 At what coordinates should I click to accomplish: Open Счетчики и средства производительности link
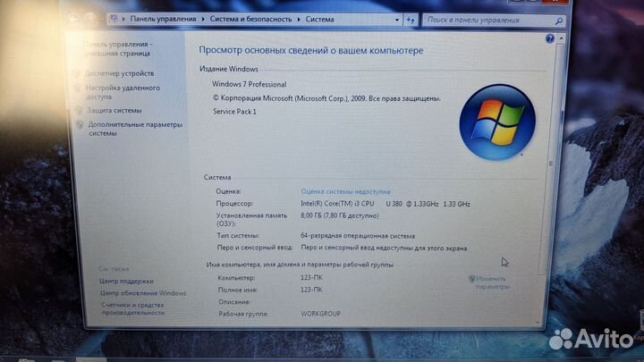[133, 308]
